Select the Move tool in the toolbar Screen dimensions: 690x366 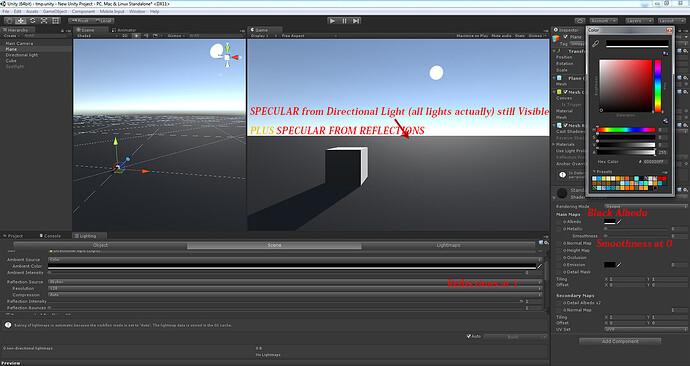click(21, 21)
